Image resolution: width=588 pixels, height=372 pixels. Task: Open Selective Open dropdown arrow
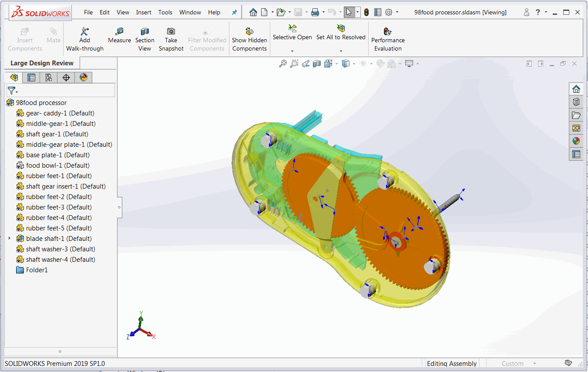point(292,51)
